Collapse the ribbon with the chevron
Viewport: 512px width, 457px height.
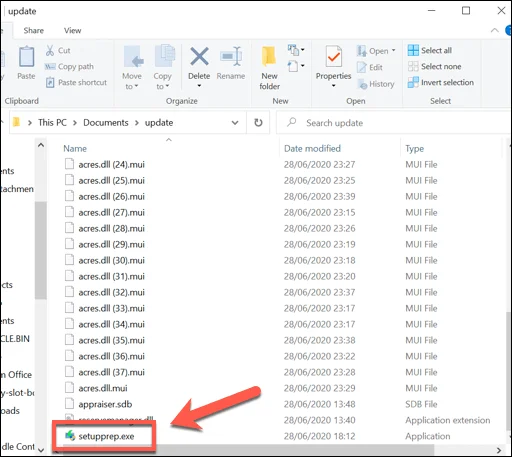495,30
